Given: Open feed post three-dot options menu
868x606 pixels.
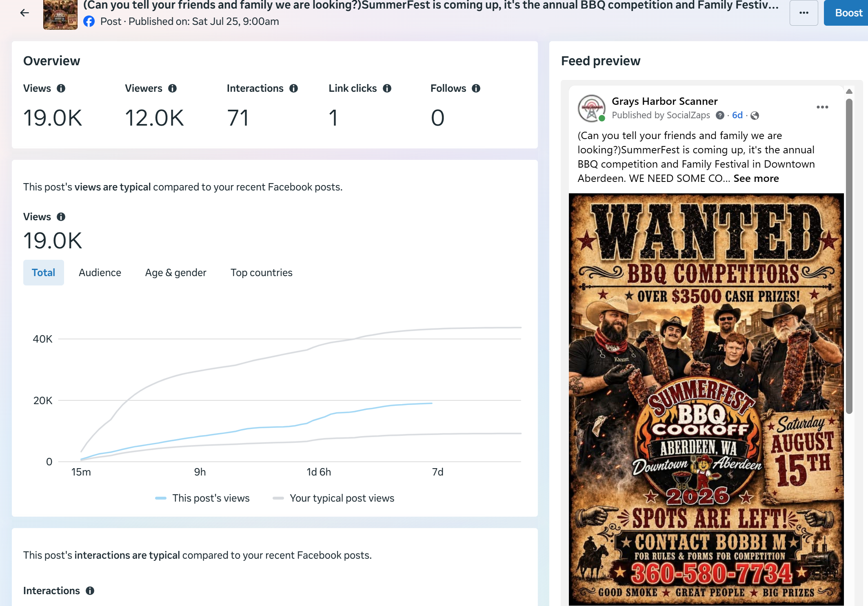Looking at the screenshot, I should tap(822, 107).
